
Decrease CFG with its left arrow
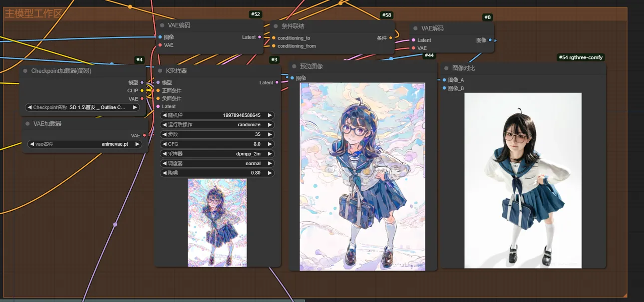[x=164, y=144]
